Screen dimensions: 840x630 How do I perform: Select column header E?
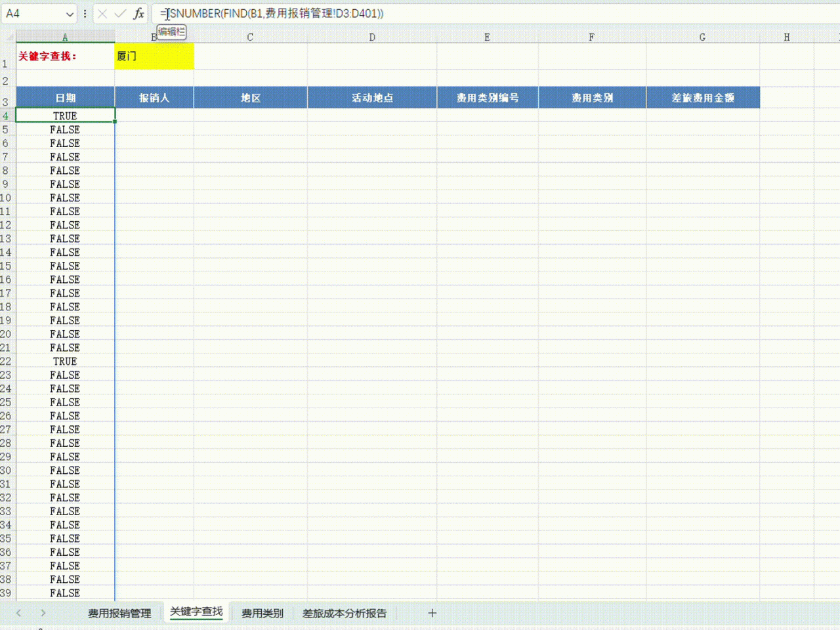pos(487,37)
